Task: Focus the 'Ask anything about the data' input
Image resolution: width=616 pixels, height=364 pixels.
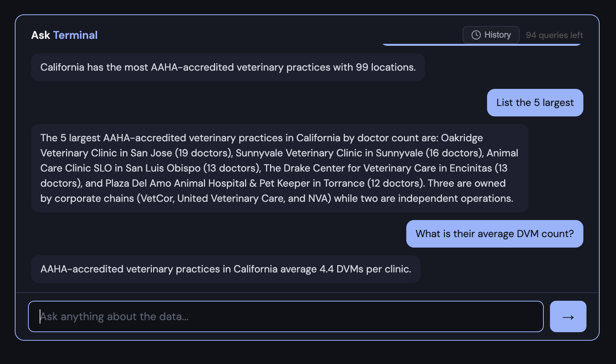Action: 285,316
